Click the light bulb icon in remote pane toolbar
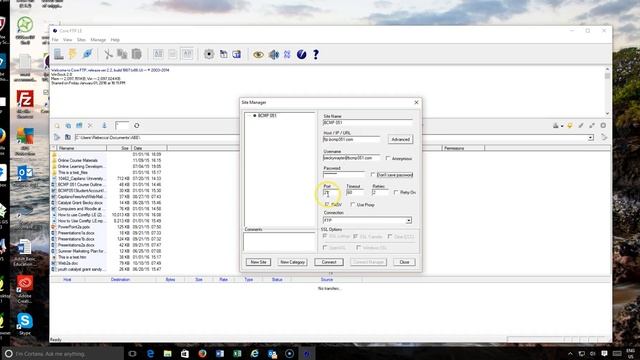This screenshot has width=640, height=360. pos(570,125)
